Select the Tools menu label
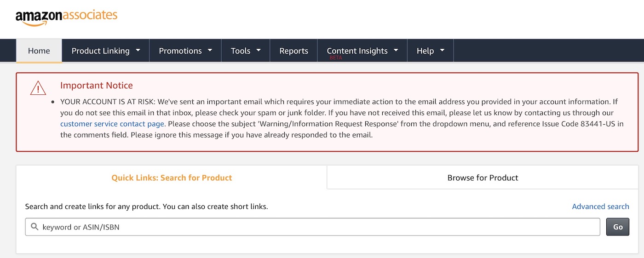The height and width of the screenshot is (258, 644). click(x=241, y=51)
